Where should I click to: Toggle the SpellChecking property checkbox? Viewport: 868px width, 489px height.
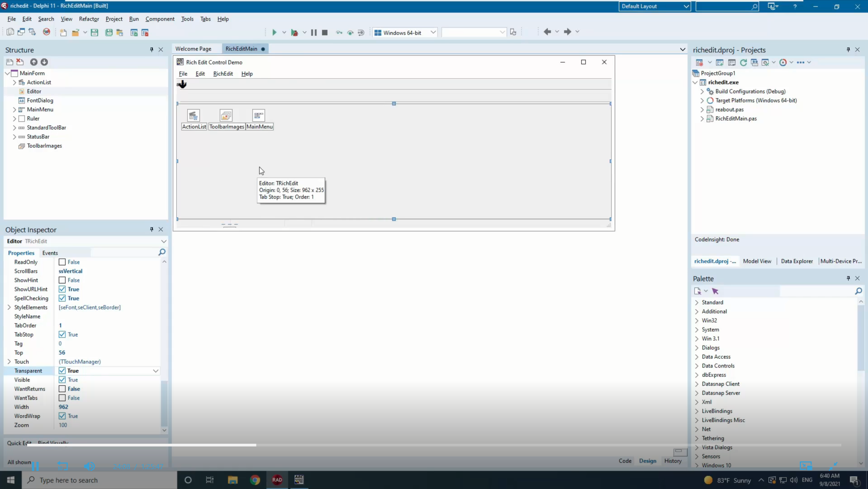pyautogui.click(x=62, y=298)
